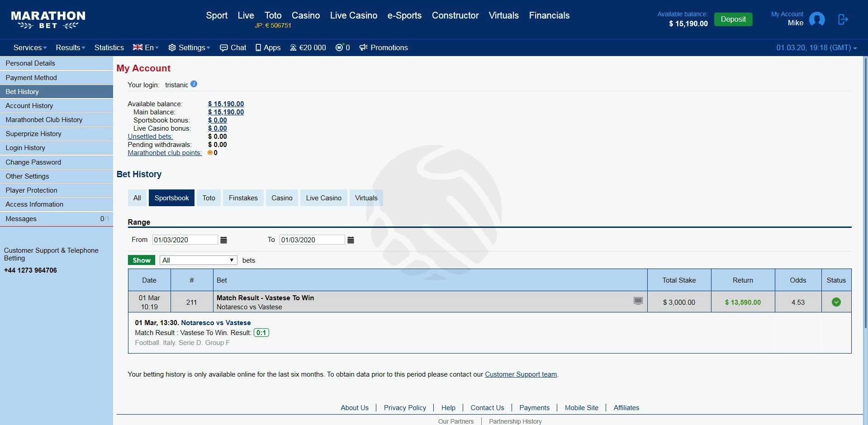Screen dimensions: 868x425
Task: Open the To date calendar icon
Action: point(351,240)
